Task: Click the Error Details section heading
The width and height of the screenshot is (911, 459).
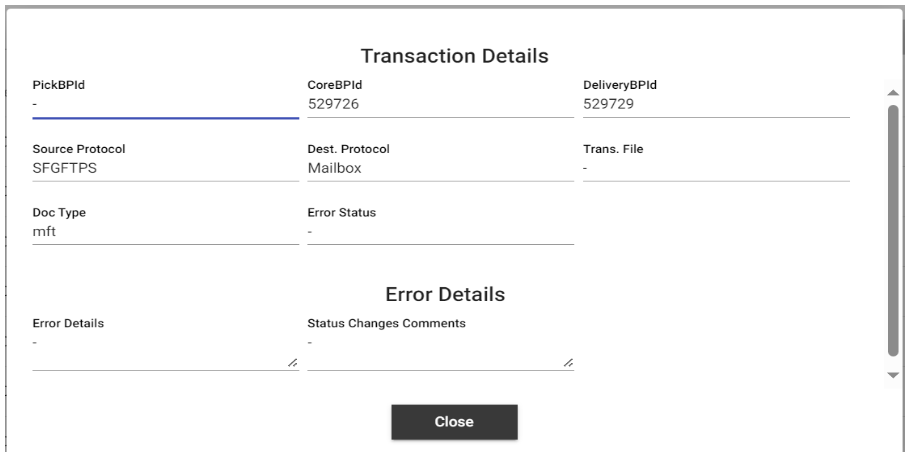Action: click(445, 294)
